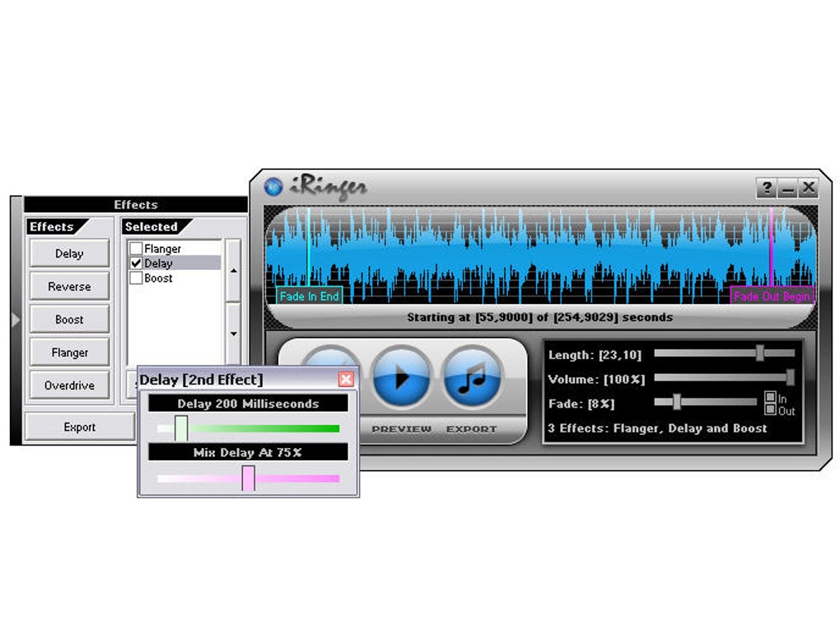Click the Export button in Effects panel
This screenshot has width=840, height=635.
click(80, 427)
